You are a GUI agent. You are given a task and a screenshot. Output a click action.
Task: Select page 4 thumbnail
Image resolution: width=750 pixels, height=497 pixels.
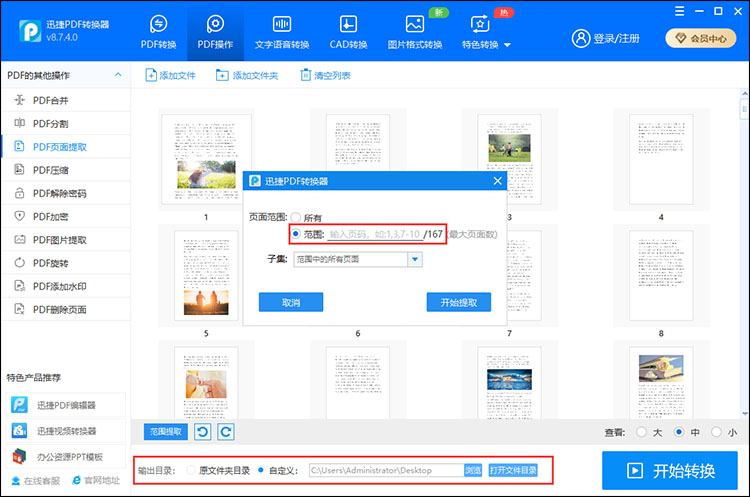click(661, 160)
